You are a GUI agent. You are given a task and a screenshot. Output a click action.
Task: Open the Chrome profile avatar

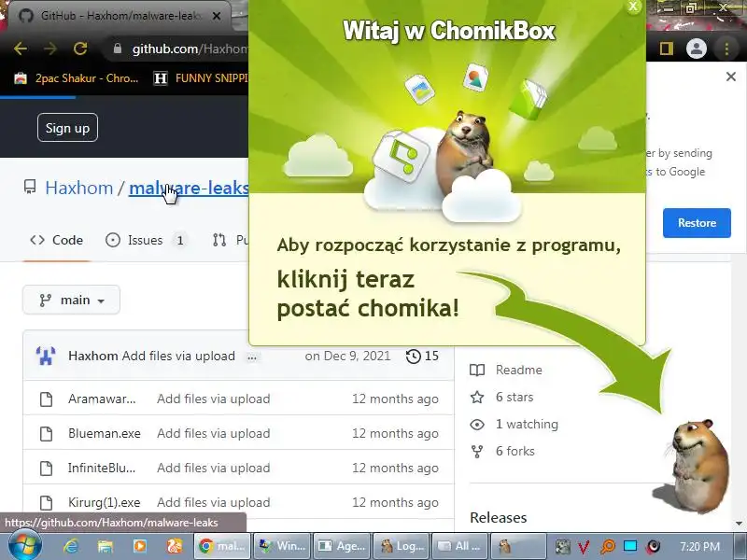(696, 49)
